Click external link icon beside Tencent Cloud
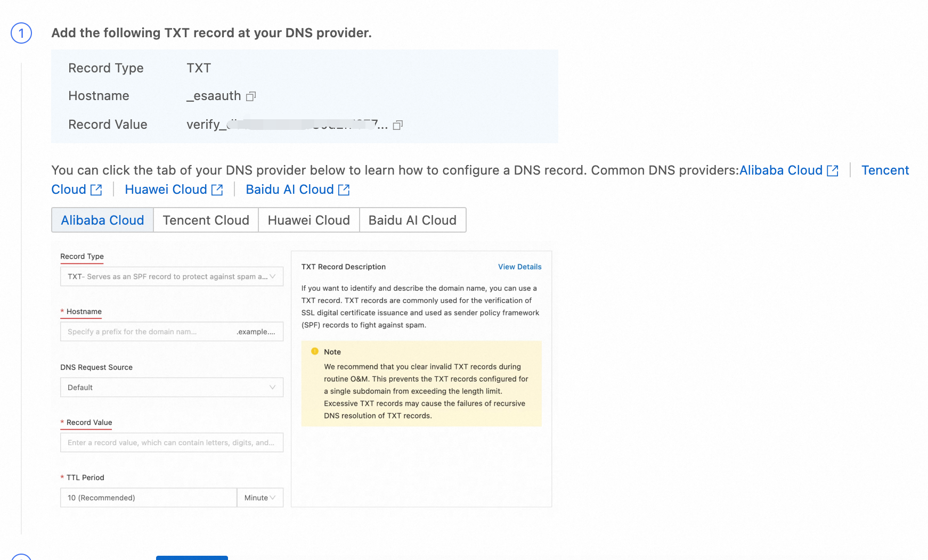 coord(96,190)
